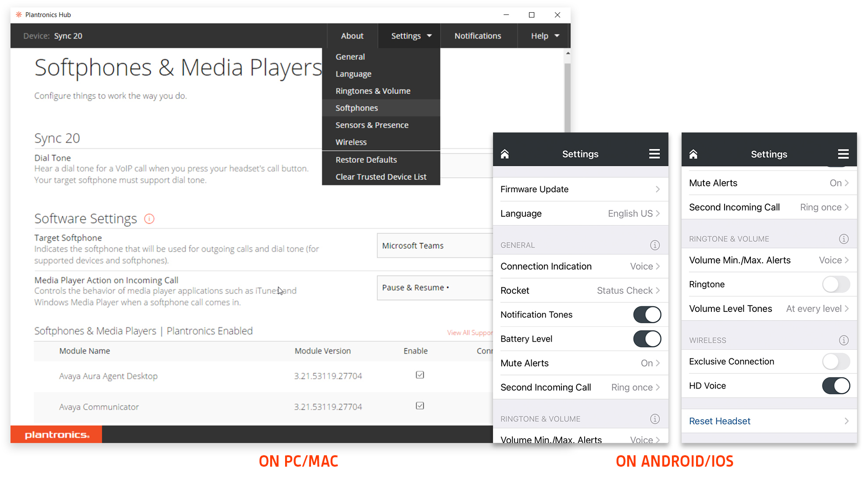Open the Pause & Resume media action dropdown
This screenshot has width=868, height=500.
434,288
